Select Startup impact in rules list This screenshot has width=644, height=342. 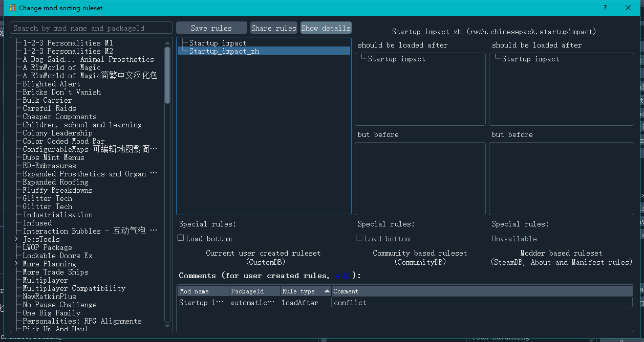[x=218, y=43]
